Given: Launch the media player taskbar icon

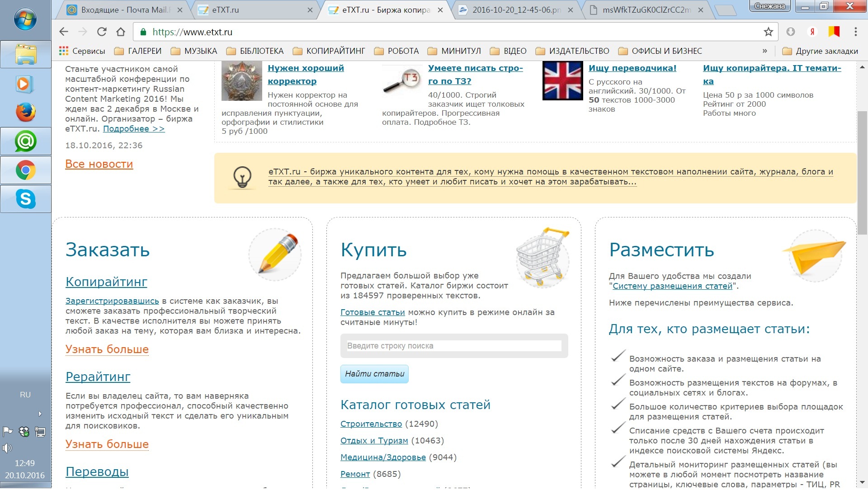Looking at the screenshot, I should click(24, 84).
